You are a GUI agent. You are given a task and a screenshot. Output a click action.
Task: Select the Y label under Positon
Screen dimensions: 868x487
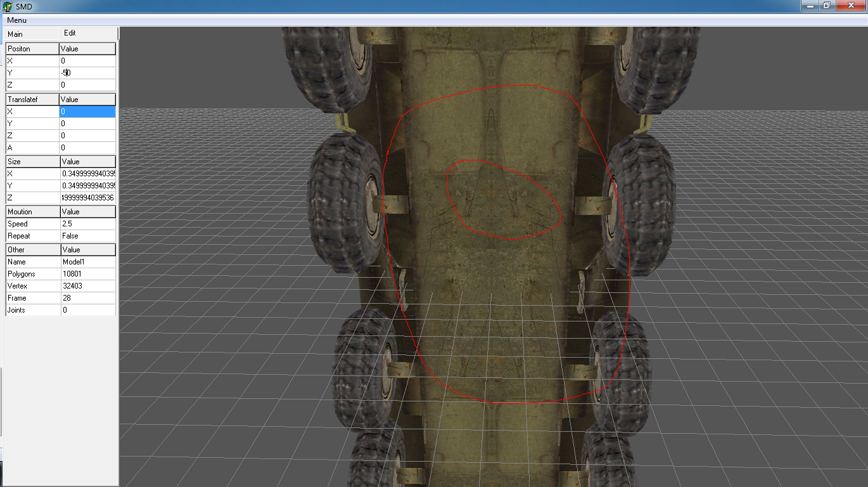point(32,73)
